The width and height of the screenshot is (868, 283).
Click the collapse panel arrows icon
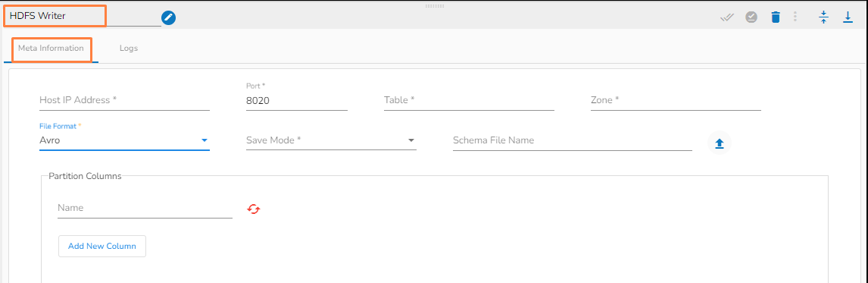coord(824,17)
